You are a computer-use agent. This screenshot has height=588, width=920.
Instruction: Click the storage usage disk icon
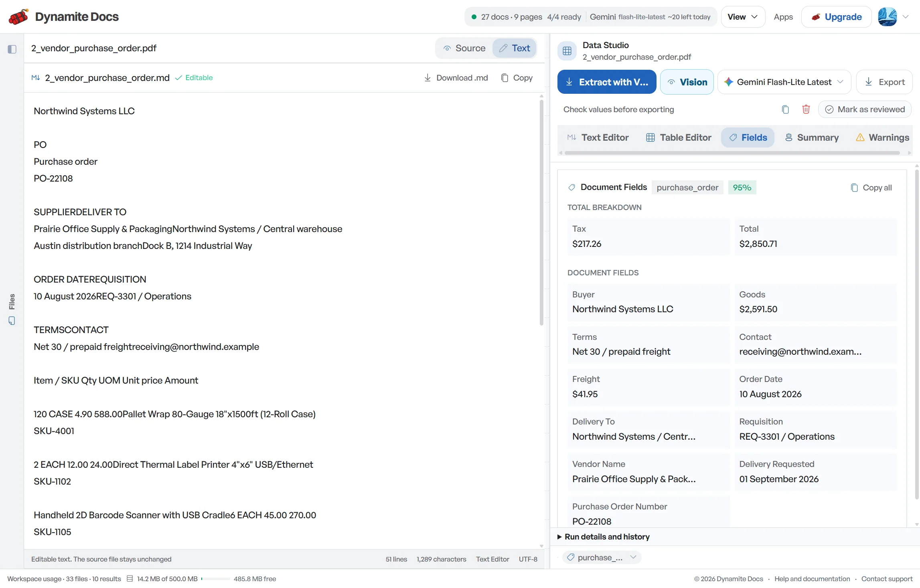pyautogui.click(x=130, y=579)
